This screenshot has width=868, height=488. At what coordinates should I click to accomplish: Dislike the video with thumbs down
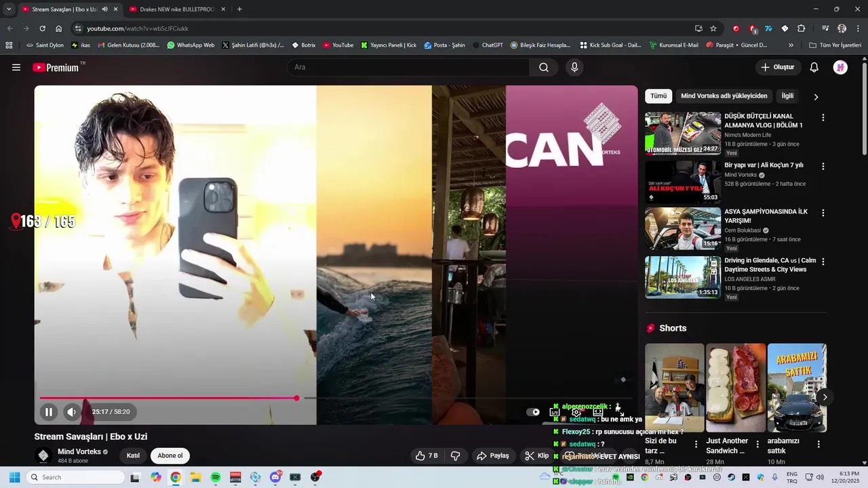point(456,455)
